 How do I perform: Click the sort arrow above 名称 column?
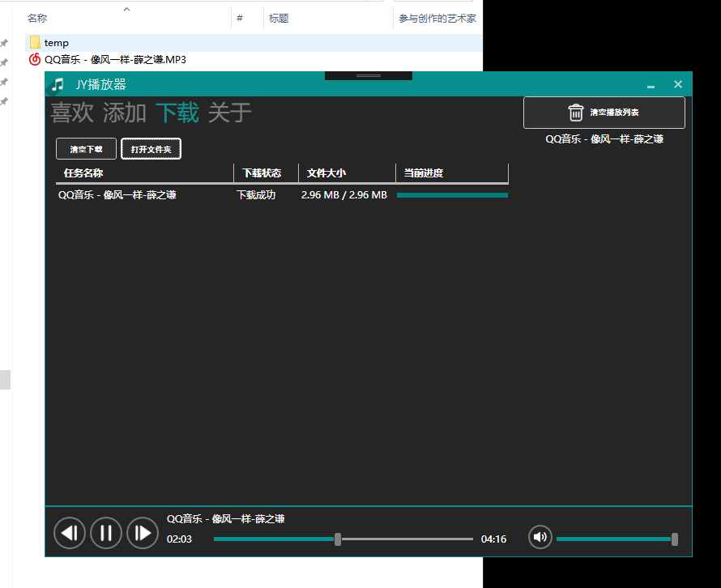click(x=127, y=9)
